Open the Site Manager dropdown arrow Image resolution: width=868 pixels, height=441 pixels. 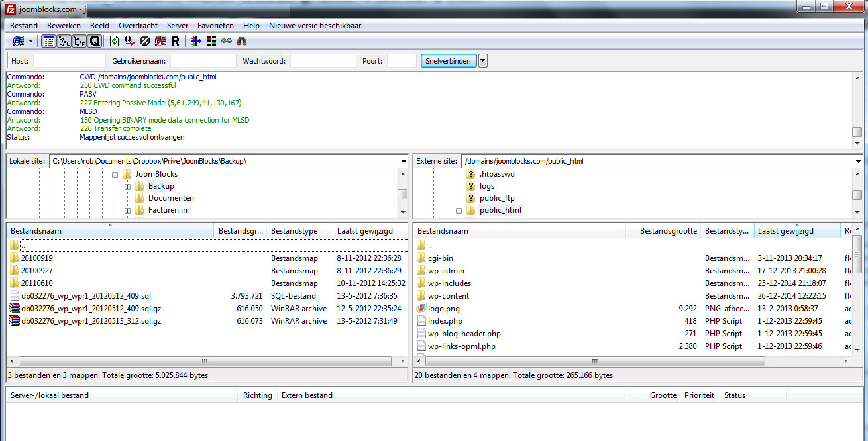(30, 41)
